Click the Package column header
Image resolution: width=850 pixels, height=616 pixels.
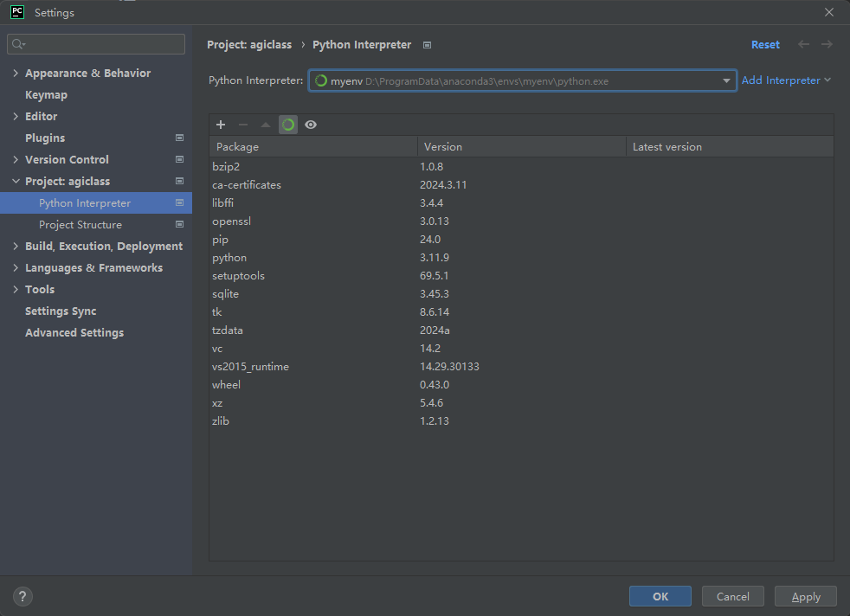[x=313, y=147]
